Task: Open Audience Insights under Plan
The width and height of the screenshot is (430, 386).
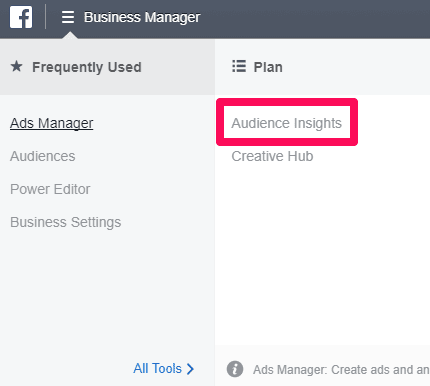Action: pyautogui.click(x=287, y=123)
